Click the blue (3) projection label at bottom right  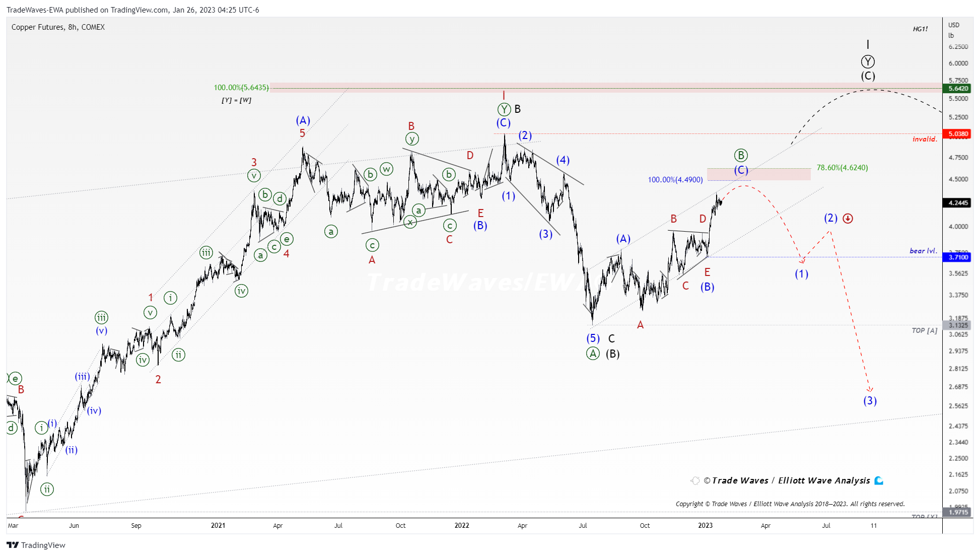point(870,401)
